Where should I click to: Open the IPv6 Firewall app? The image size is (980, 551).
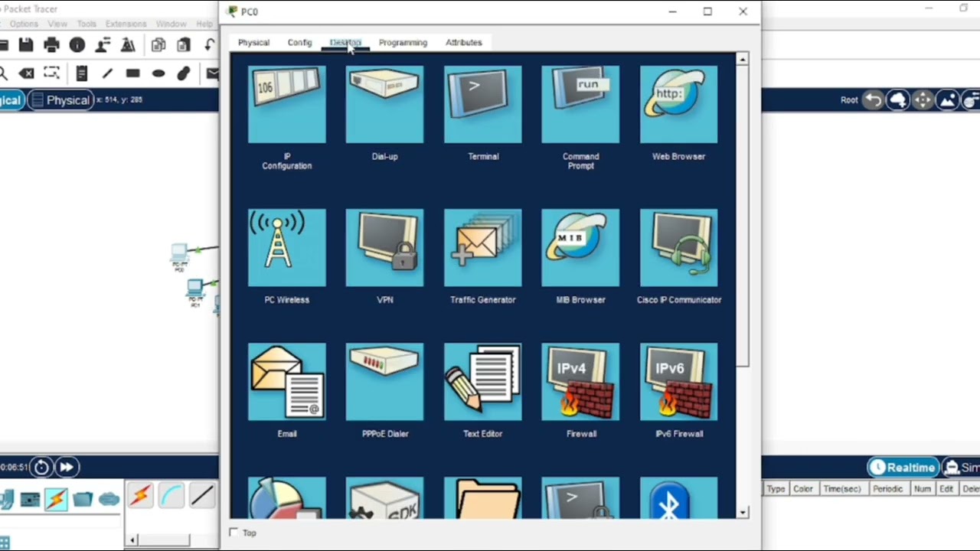tap(678, 382)
